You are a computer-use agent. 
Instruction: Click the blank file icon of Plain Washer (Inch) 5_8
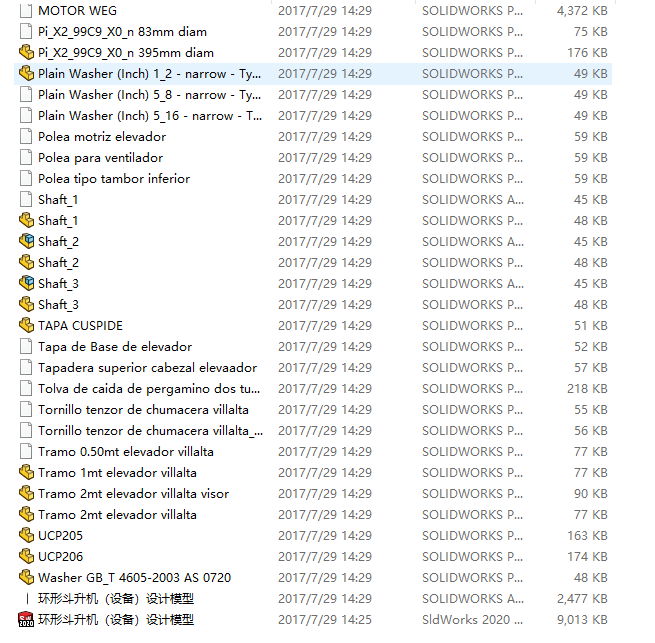26,95
